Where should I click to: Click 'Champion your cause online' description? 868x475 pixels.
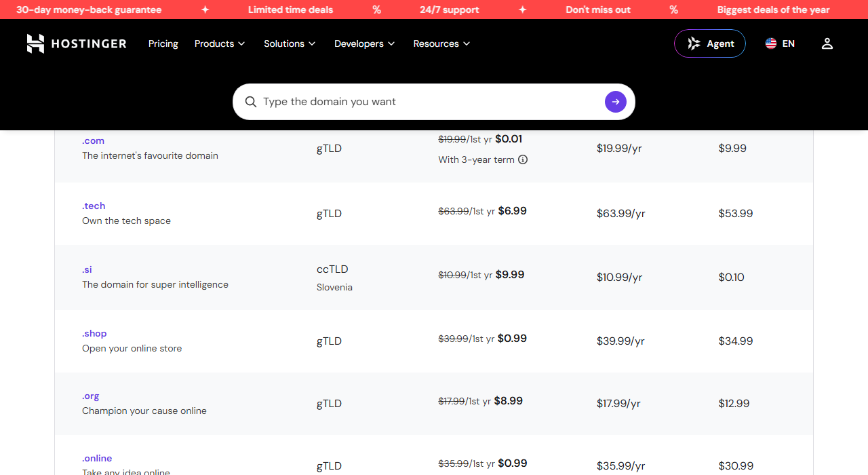pyautogui.click(x=144, y=411)
